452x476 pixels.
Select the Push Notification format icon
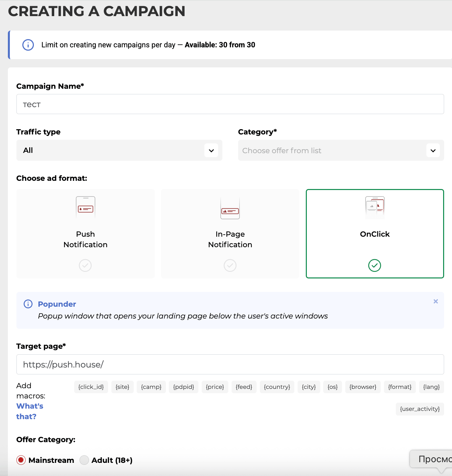pos(85,207)
